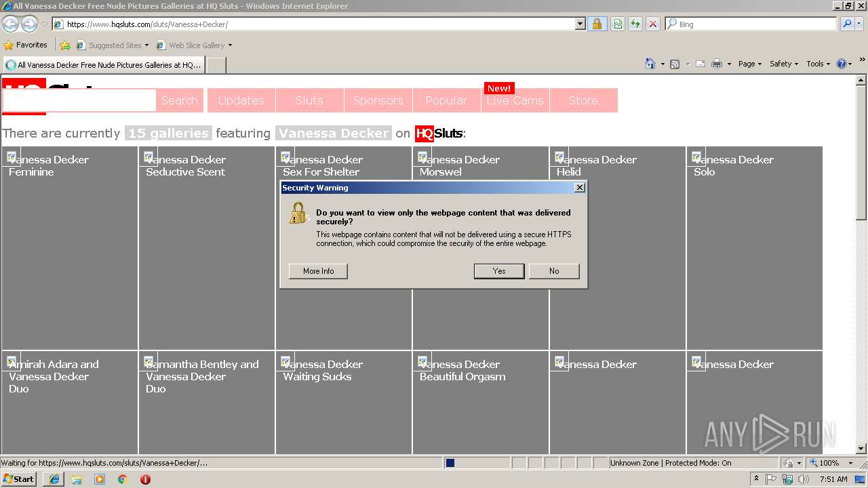This screenshot has width=868, height=488.
Task: Close the Security Warning dialog
Action: pyautogui.click(x=579, y=188)
